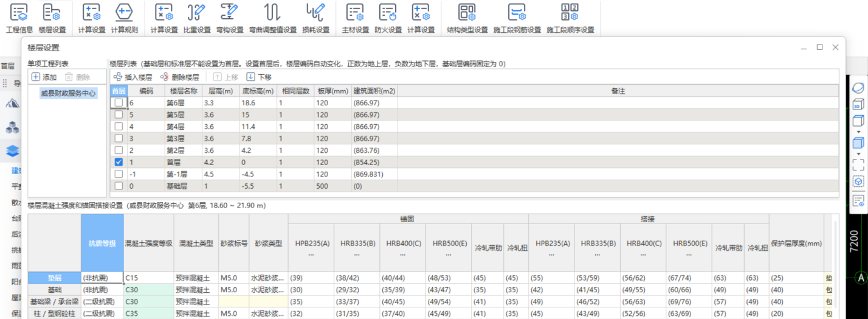Click 楼层名称 cell 第-1层
Screen dimensions: 868x319
pyautogui.click(x=182, y=174)
